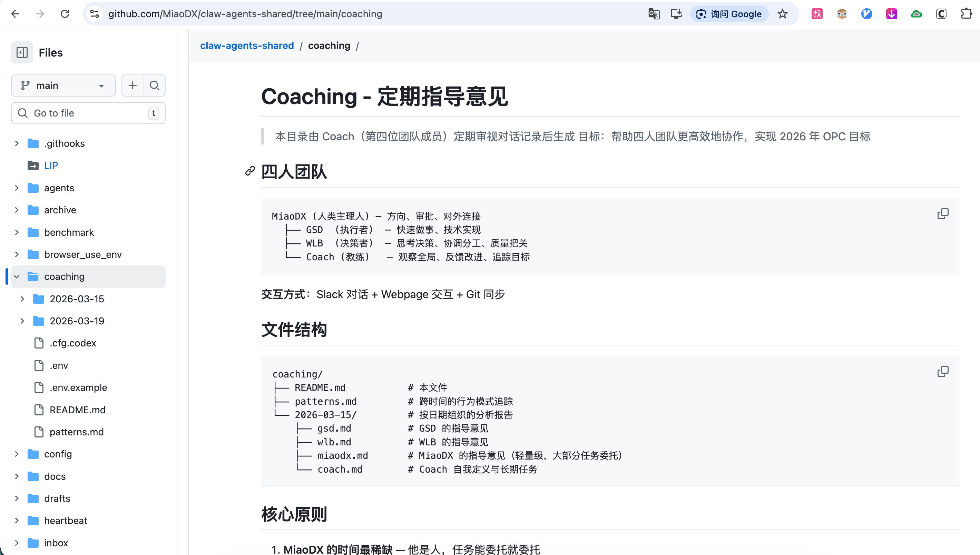The height and width of the screenshot is (555, 980).
Task: Click the search magnifier icon beside plus
Action: 155,85
